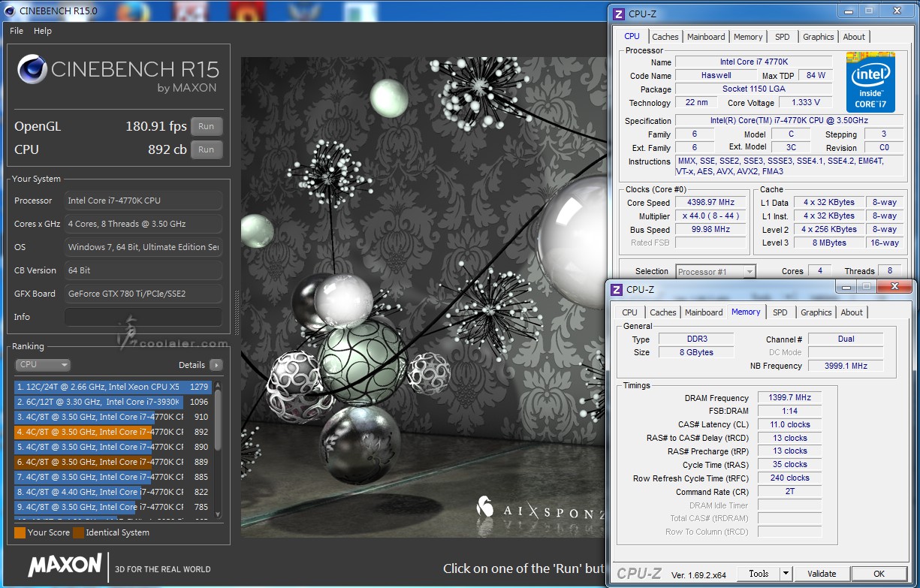Select ranking row 5 scoring 890
The height and width of the screenshot is (588, 920).
click(x=113, y=447)
